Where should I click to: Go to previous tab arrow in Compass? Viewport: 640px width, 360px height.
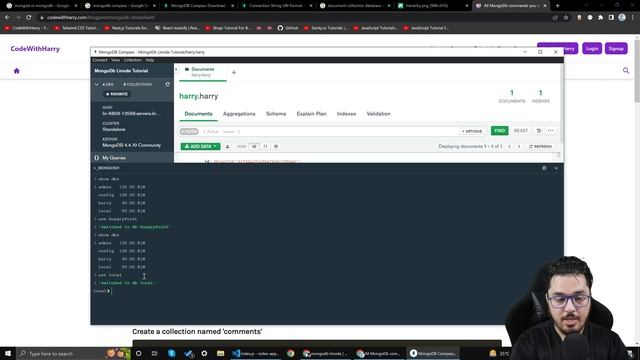(x=176, y=69)
